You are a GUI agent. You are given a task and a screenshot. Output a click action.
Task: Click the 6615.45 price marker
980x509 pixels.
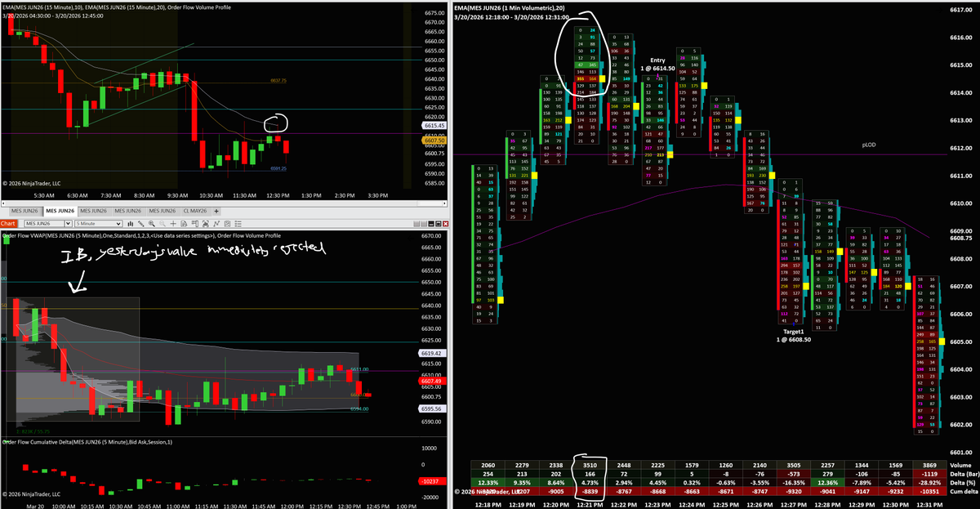pos(434,126)
